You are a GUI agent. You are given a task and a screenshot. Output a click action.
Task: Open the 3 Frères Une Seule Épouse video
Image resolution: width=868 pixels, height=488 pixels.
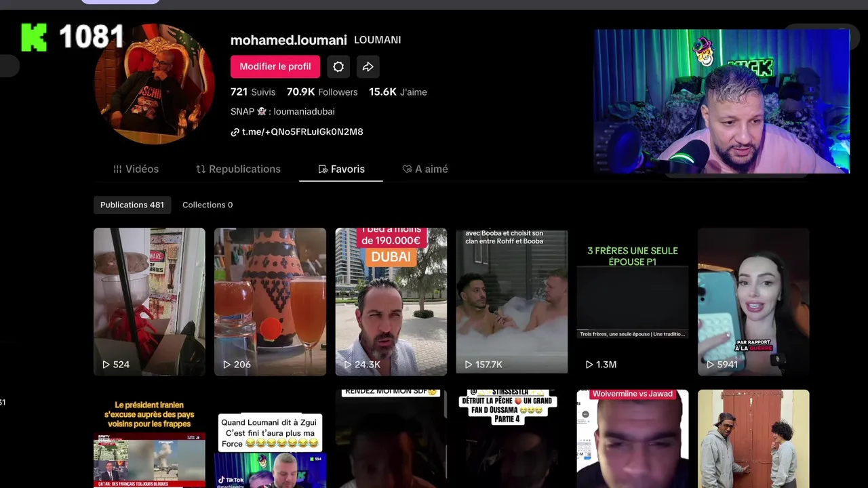coord(633,302)
